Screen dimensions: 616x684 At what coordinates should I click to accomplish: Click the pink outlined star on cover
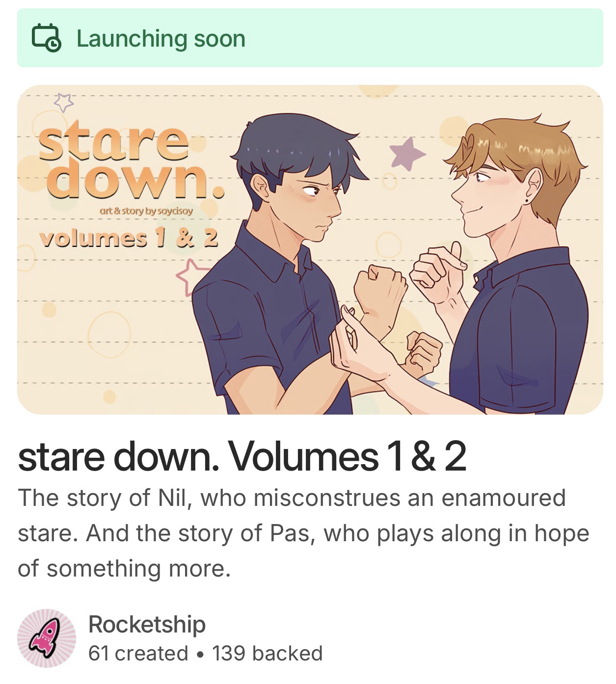click(x=191, y=277)
